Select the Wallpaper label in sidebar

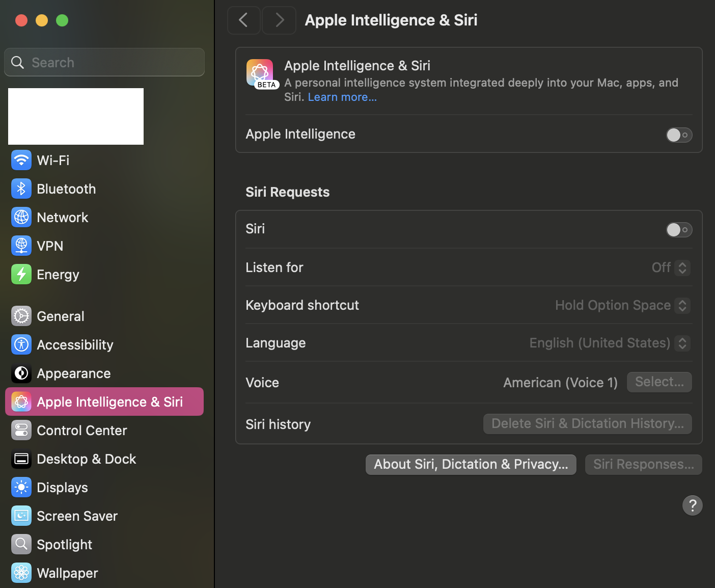coord(67,573)
